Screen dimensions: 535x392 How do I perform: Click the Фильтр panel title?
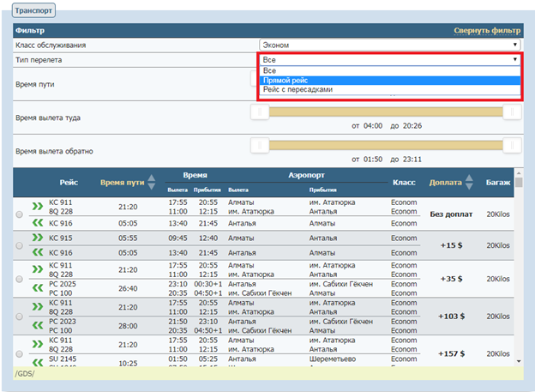(30, 30)
